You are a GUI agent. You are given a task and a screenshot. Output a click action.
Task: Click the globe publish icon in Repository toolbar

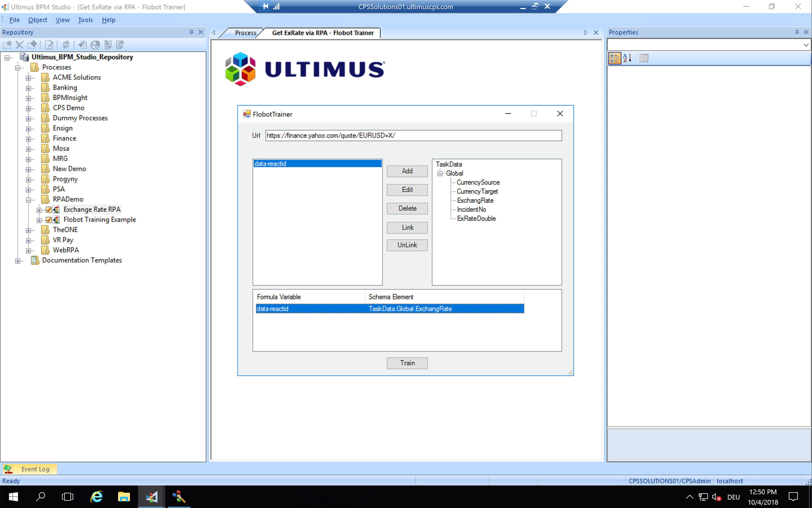(x=95, y=45)
